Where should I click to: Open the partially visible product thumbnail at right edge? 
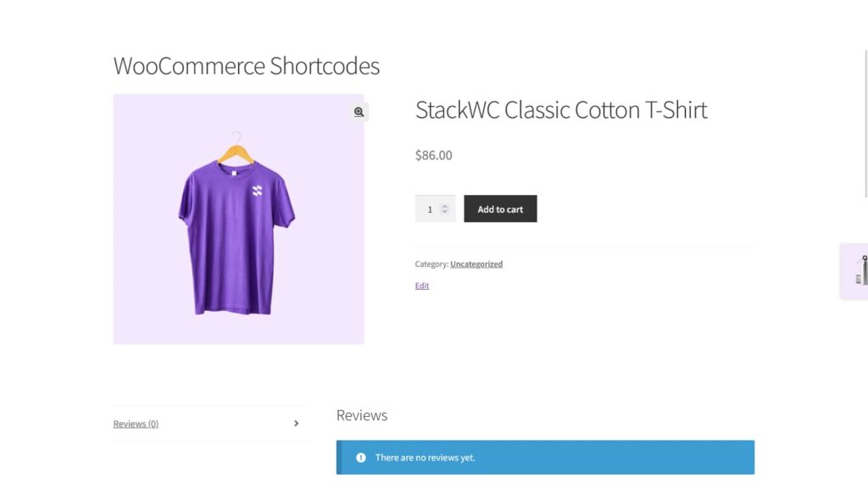858,271
